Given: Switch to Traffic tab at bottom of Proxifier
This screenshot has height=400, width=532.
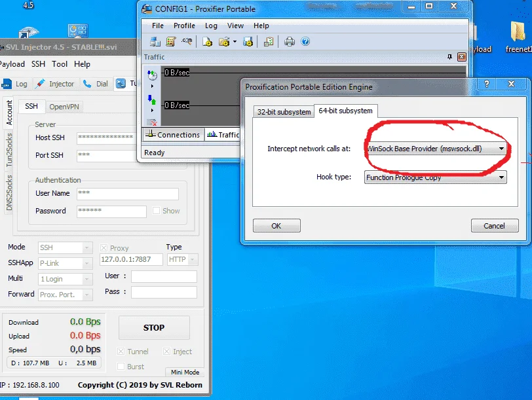Looking at the screenshot, I should pyautogui.click(x=223, y=135).
